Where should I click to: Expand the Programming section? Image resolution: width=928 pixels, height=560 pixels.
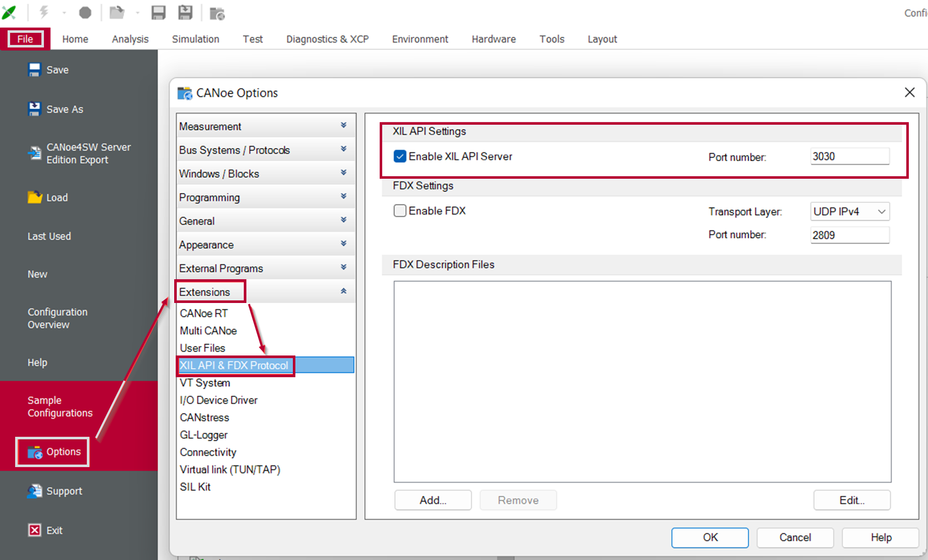pos(266,197)
